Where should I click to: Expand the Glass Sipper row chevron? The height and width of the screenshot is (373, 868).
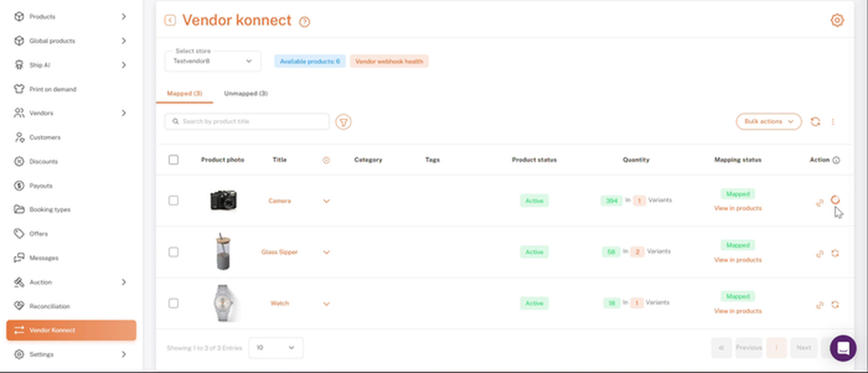click(326, 253)
